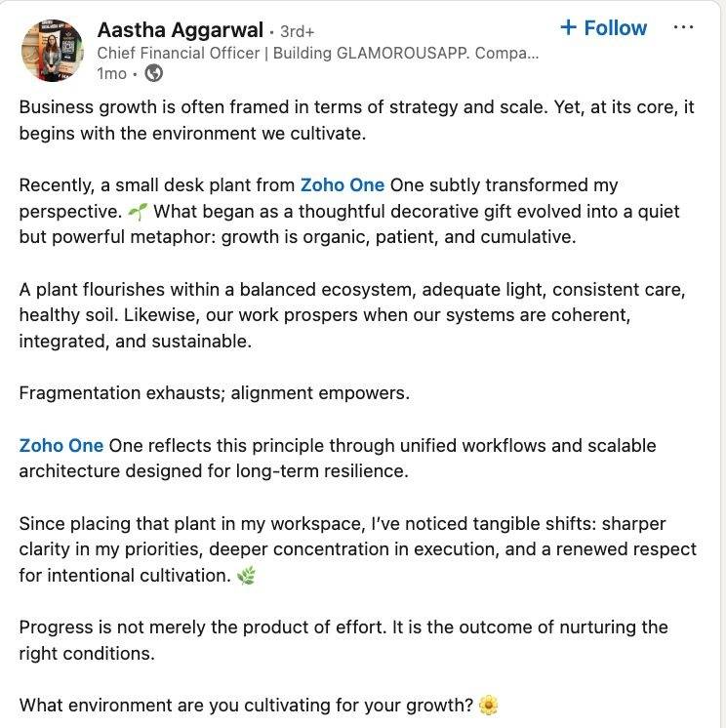Click the globe public visibility icon

[x=153, y=73]
